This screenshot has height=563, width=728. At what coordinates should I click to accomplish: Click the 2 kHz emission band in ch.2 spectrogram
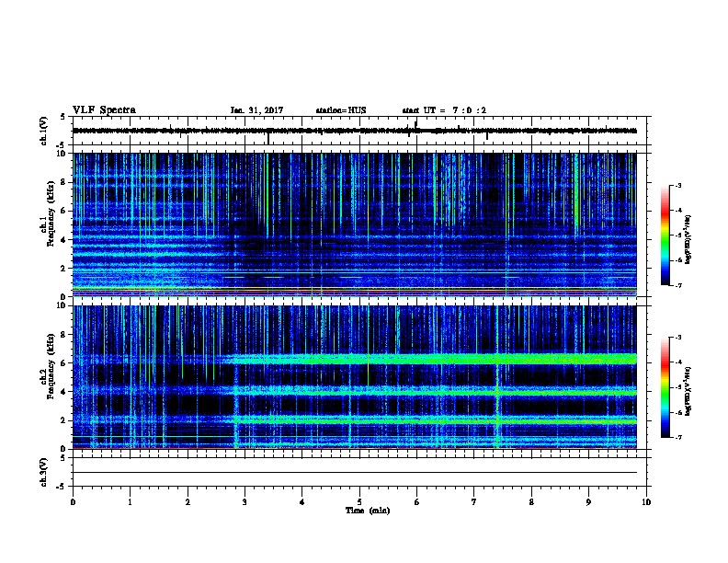tap(432, 421)
